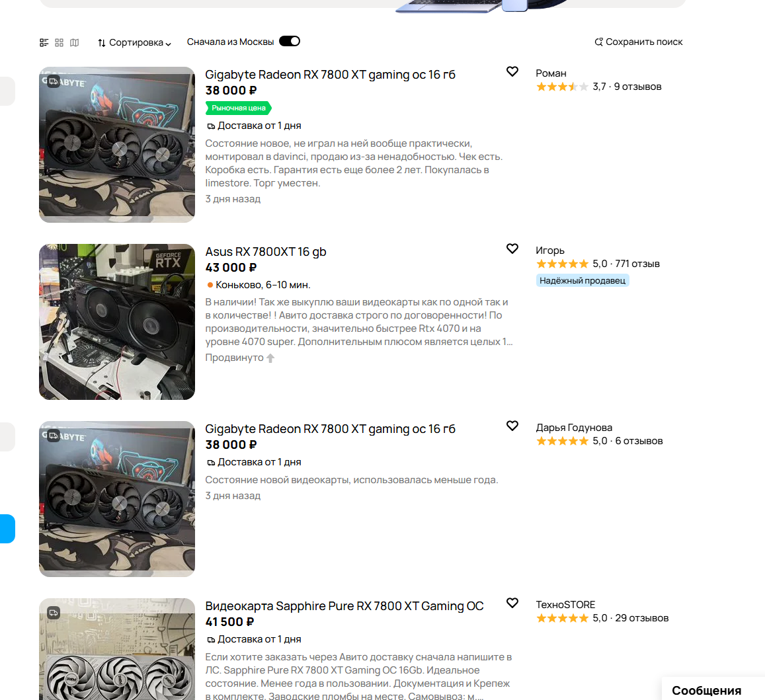Open seller Игорь's profile

(550, 251)
